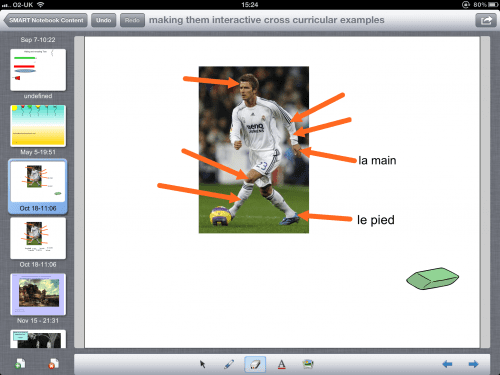Tap the clock in status bar
The height and width of the screenshot is (375, 500).
click(250, 5)
